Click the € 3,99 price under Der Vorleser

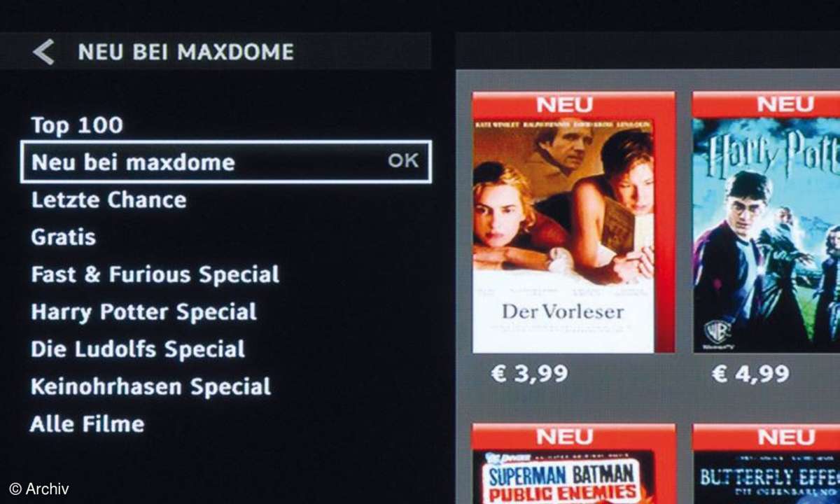pos(529,374)
